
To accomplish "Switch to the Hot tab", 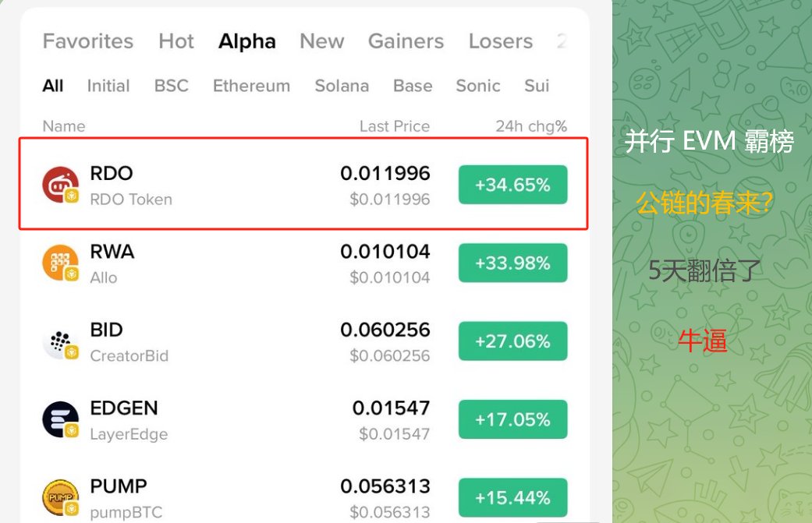I will (x=176, y=41).
